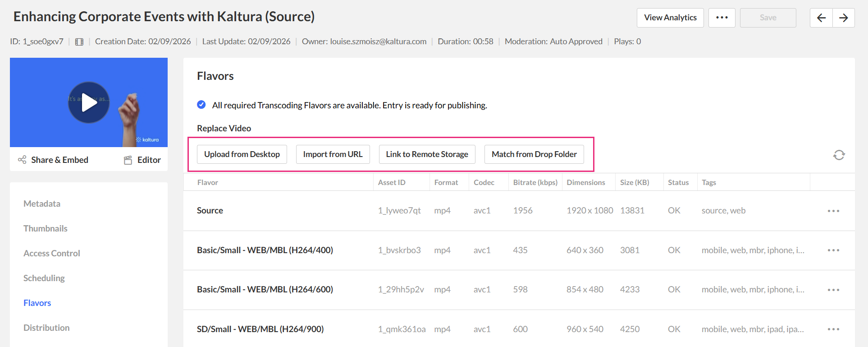This screenshot has height=347, width=868.
Task: Select Basic/Small - WEB/MBL (H264/600) flavor name
Action: (265, 289)
